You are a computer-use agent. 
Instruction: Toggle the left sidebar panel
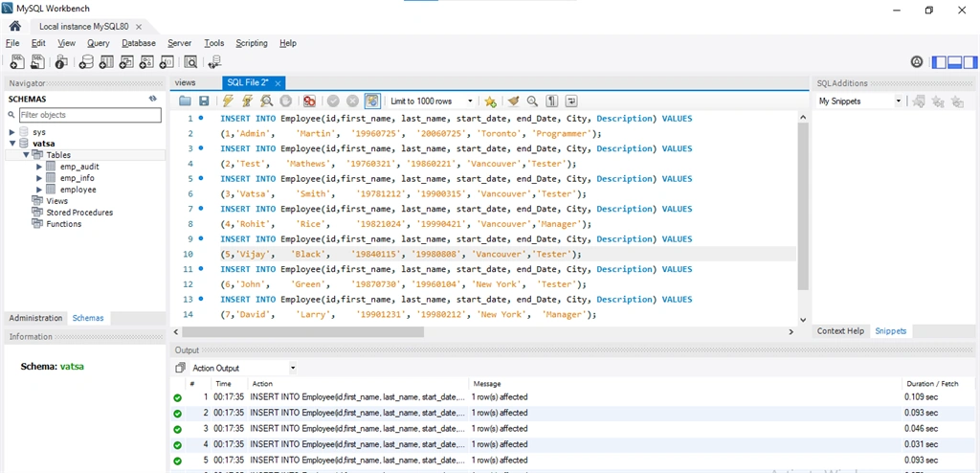(x=940, y=62)
